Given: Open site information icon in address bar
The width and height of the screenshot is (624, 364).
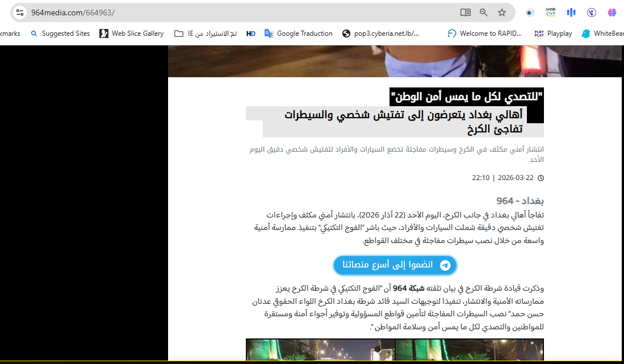Looking at the screenshot, I should click(x=19, y=12).
